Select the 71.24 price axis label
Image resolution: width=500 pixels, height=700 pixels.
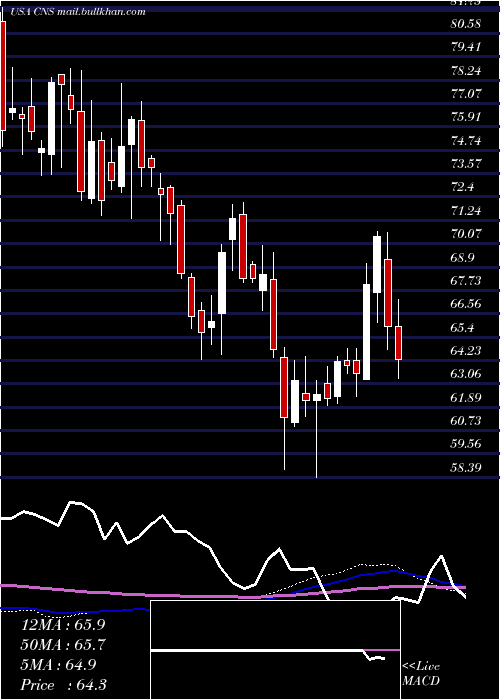click(466, 210)
